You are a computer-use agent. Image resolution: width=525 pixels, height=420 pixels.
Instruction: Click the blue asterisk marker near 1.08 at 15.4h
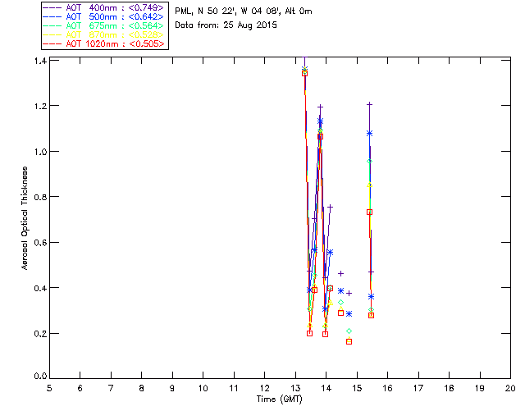tap(370, 134)
